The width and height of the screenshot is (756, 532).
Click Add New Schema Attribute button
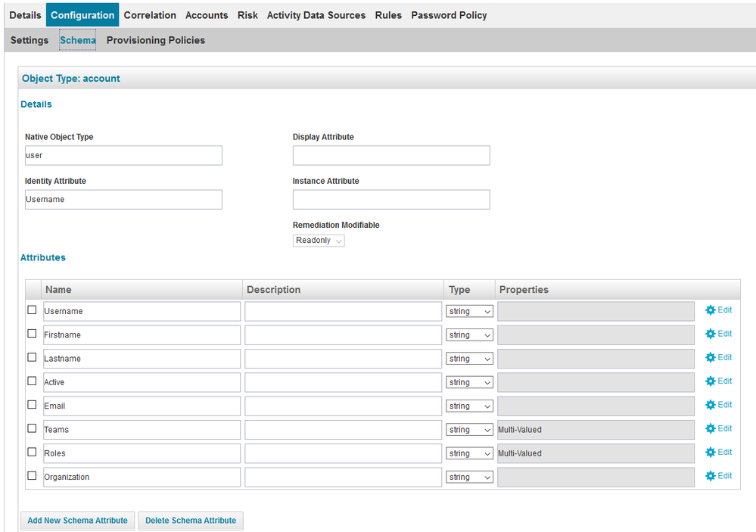(77, 521)
